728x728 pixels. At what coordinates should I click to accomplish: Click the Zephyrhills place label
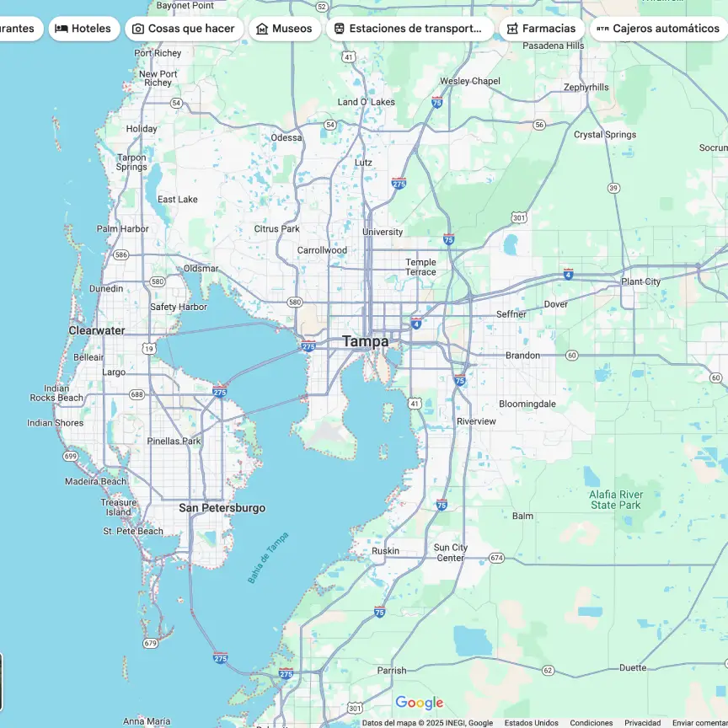point(586,88)
